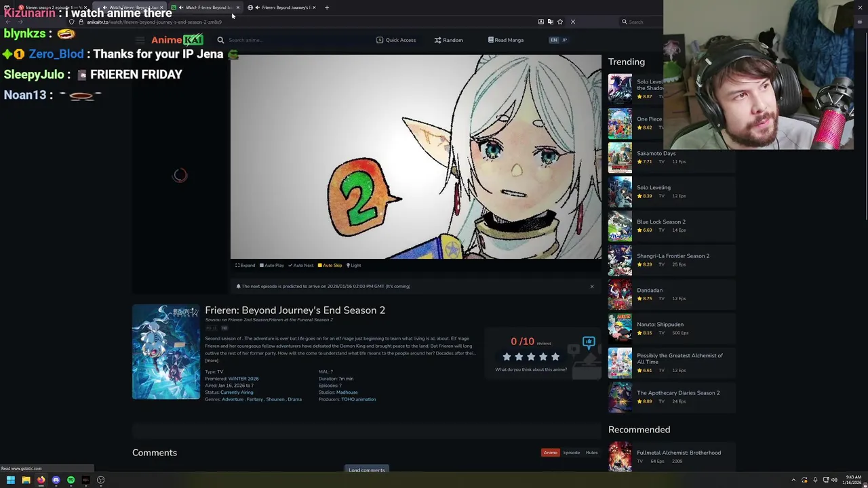
Task: Switch comments to Anime tab
Action: point(550,453)
